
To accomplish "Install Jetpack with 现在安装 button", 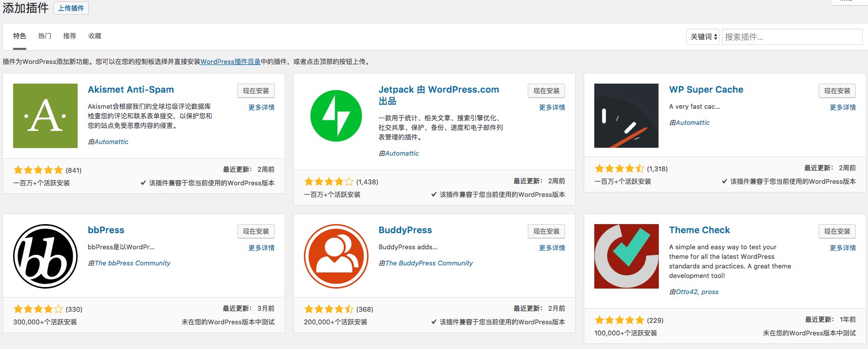I will [546, 91].
